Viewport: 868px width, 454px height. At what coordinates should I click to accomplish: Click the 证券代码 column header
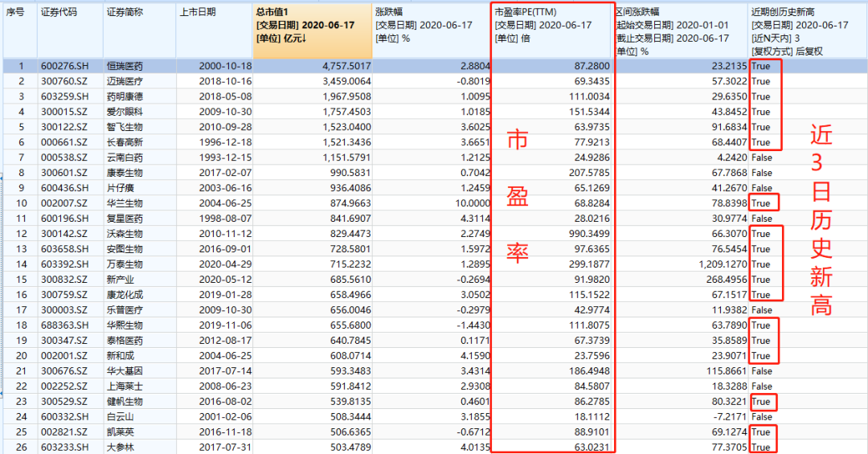pos(70,31)
